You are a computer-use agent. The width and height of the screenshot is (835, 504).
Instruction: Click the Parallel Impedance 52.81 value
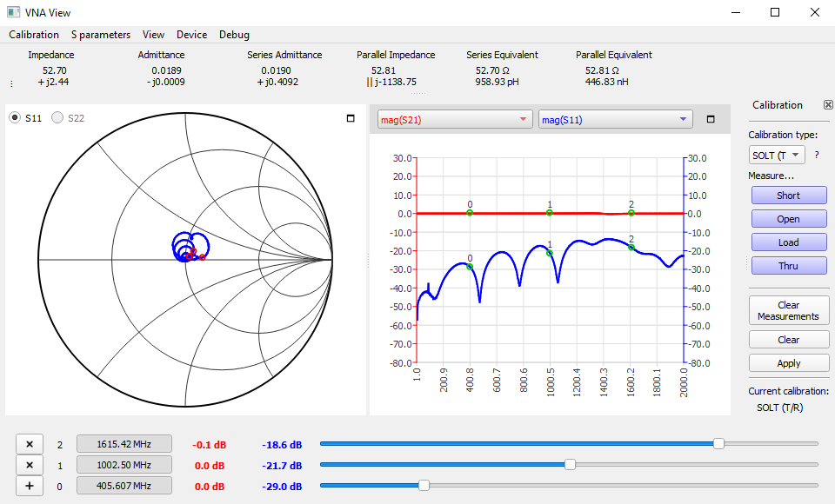[384, 70]
